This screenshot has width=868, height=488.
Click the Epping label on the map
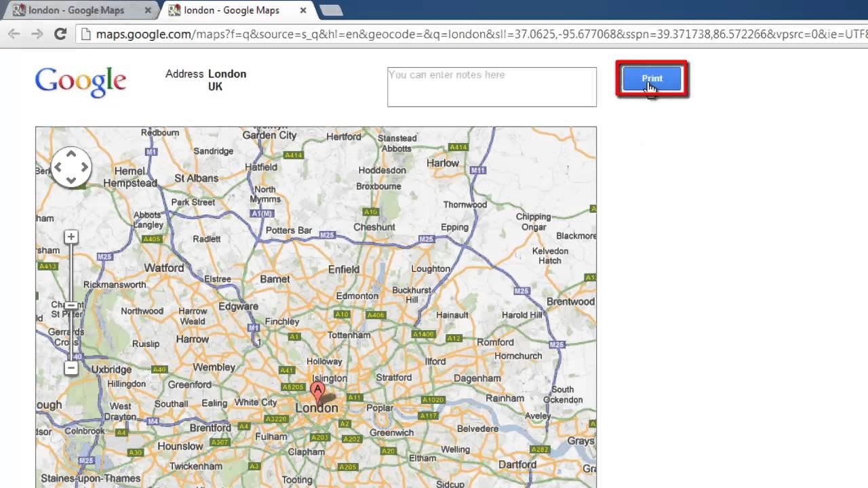454,227
